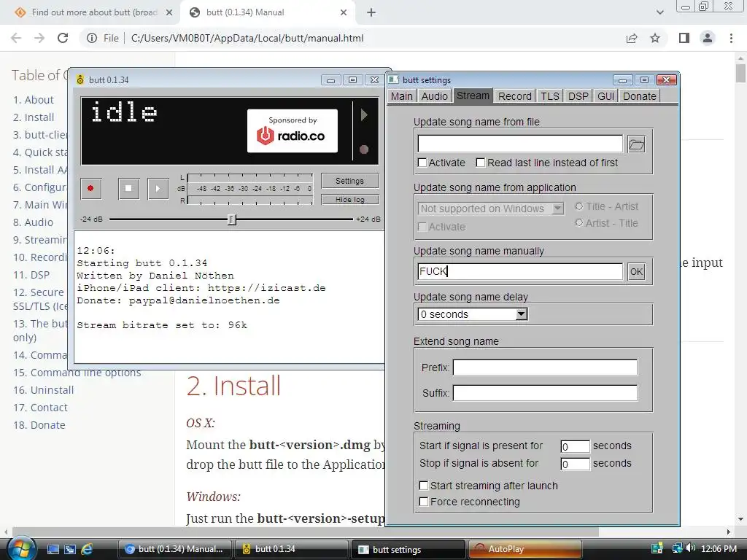This screenshot has height=560, width=747.
Task: Select Artist - Title radio option
Action: (578, 223)
